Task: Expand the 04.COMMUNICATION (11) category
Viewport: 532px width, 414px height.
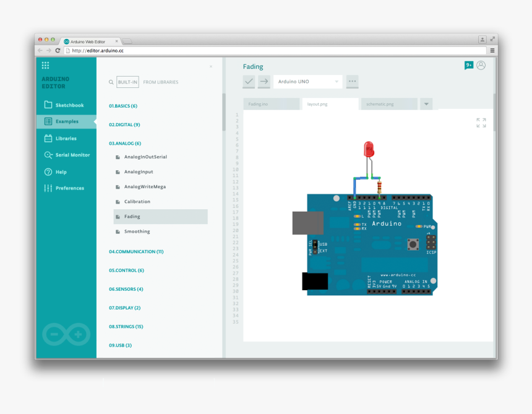Action: [136, 251]
